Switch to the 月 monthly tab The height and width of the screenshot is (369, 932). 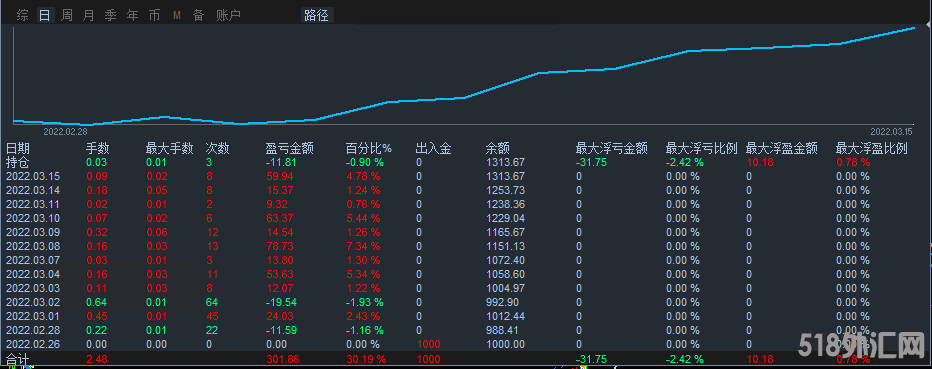(x=88, y=15)
